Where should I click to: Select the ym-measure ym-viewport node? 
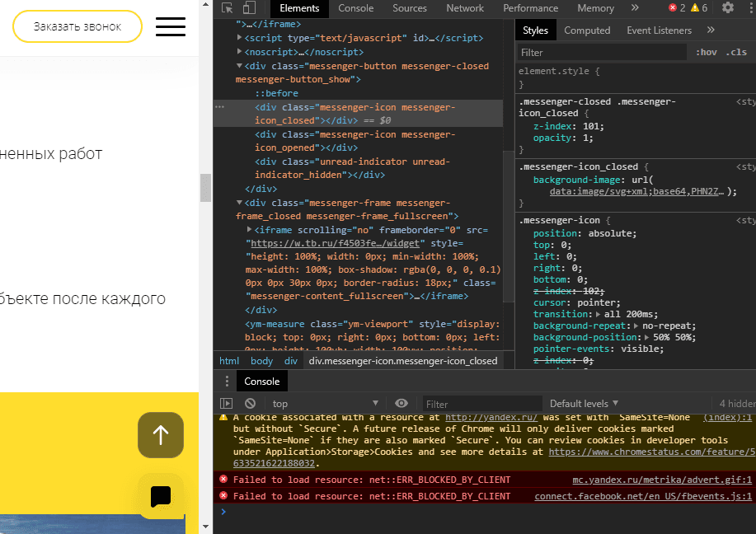(x=372, y=336)
